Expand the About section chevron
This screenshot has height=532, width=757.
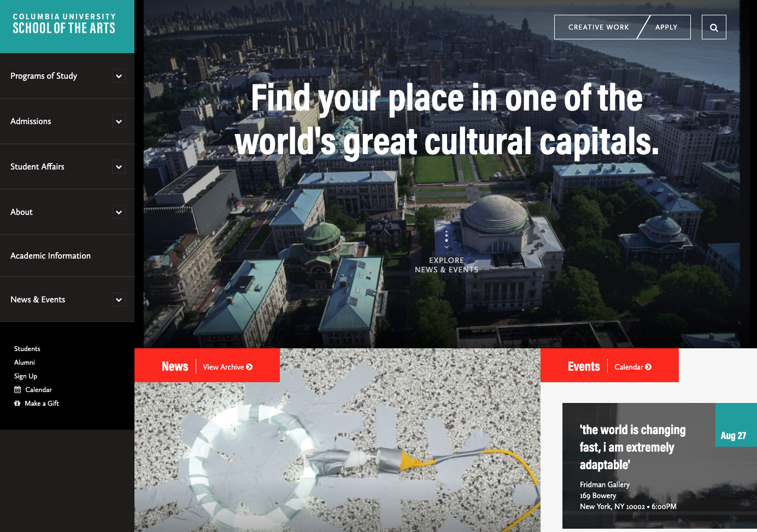(x=119, y=212)
